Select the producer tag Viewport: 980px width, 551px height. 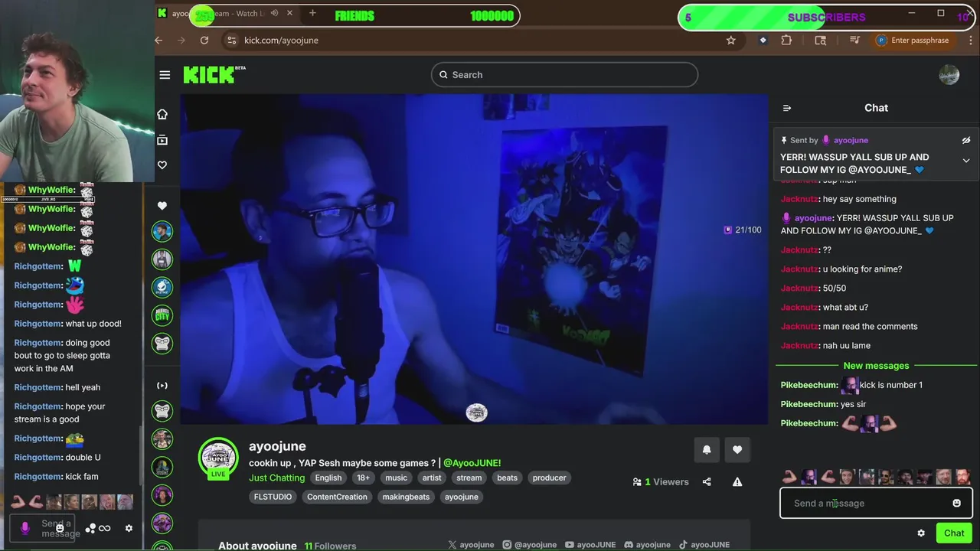pos(549,478)
